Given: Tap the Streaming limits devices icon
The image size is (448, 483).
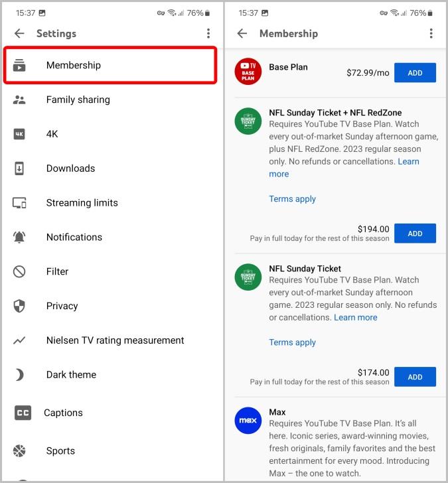Looking at the screenshot, I should [19, 203].
